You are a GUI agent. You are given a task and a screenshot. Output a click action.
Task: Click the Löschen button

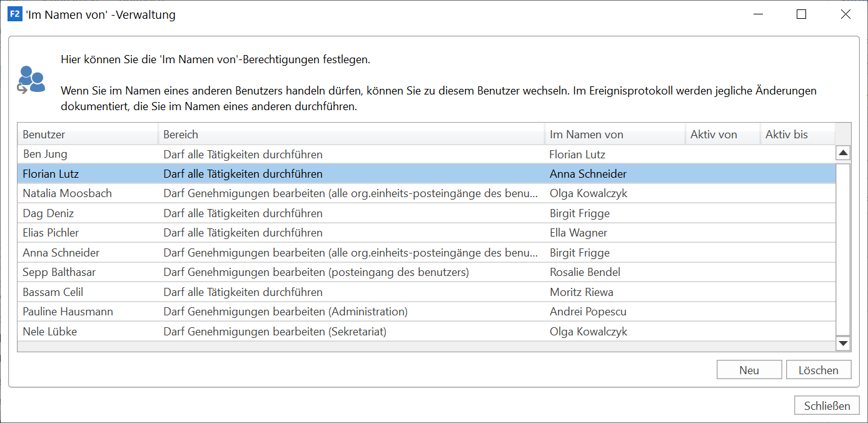click(818, 370)
